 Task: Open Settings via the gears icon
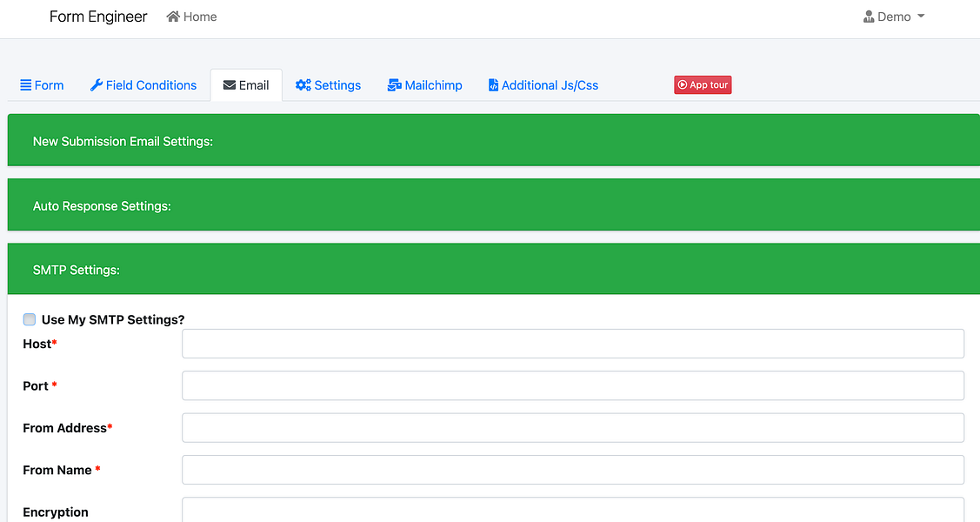pos(302,84)
